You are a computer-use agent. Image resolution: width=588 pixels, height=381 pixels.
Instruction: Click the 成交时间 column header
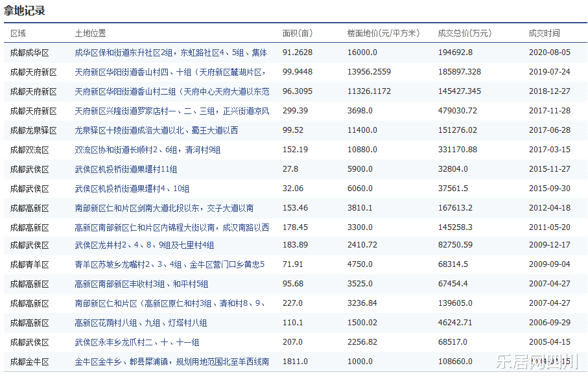pyautogui.click(x=544, y=34)
